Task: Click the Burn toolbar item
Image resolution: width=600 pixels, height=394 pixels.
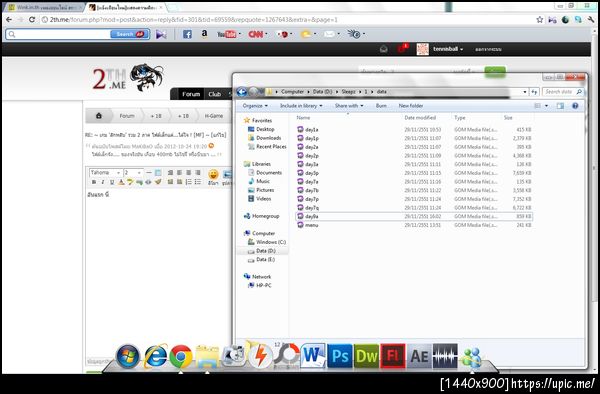Action: coord(381,106)
